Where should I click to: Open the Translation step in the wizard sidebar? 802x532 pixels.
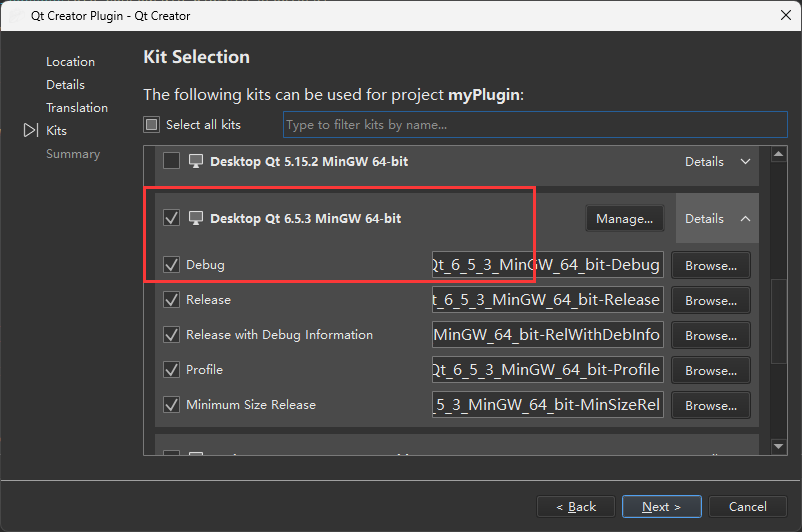click(x=77, y=108)
